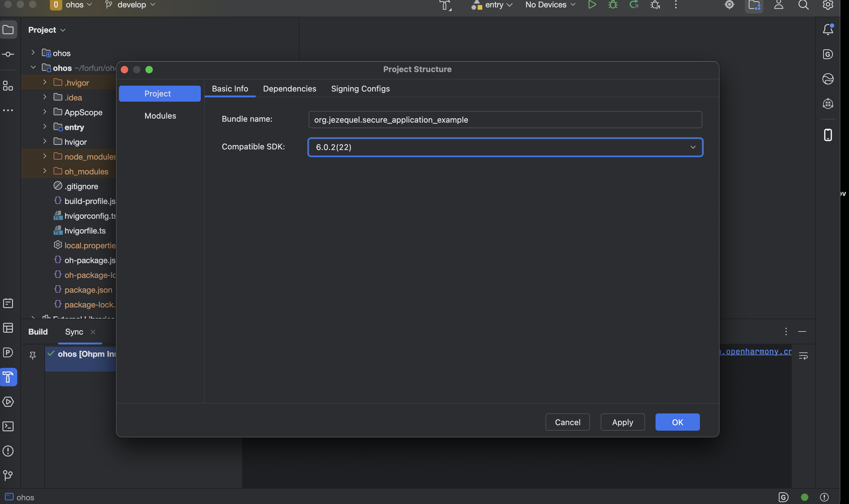The image size is (849, 504).
Task: Switch to the Dependencies tab
Action: pyautogui.click(x=289, y=89)
